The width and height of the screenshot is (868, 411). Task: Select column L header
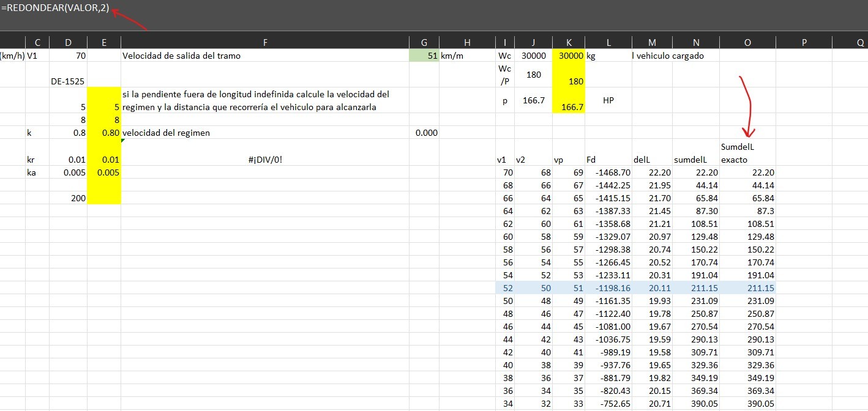pyautogui.click(x=608, y=42)
